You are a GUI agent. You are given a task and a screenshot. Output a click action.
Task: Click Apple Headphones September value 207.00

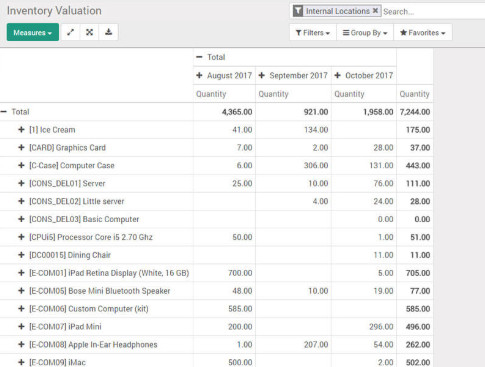pyautogui.click(x=316, y=344)
